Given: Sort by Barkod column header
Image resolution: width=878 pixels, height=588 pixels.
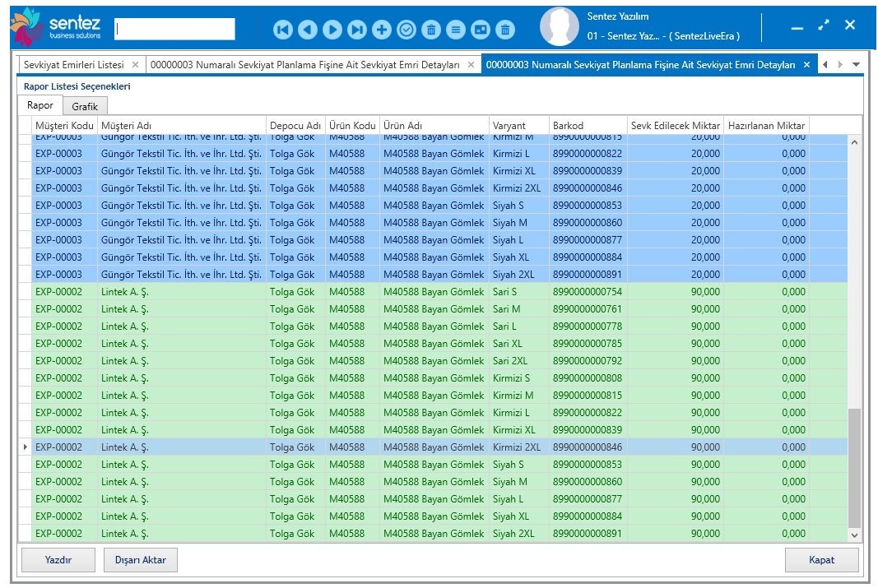Looking at the screenshot, I should [588, 126].
